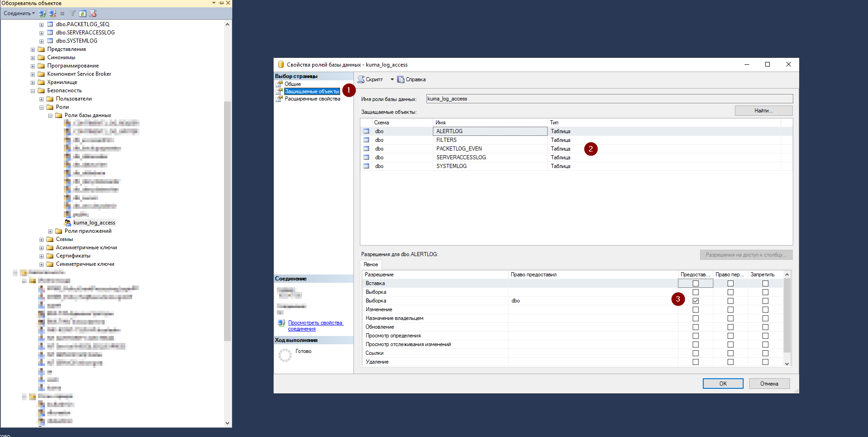Click the table icon of FILTERS row

click(x=366, y=140)
